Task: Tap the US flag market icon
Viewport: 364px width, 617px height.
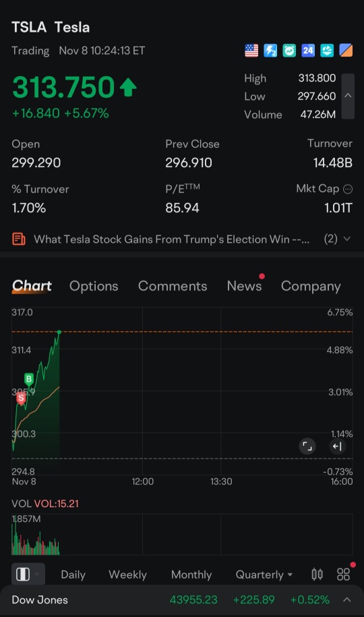Action: [x=251, y=51]
